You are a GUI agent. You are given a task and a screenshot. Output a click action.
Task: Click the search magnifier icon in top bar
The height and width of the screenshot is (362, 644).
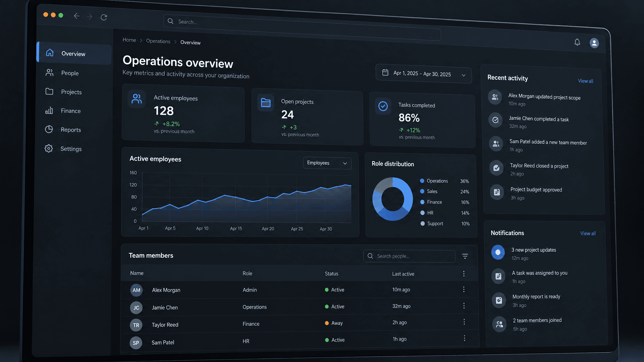[171, 21]
